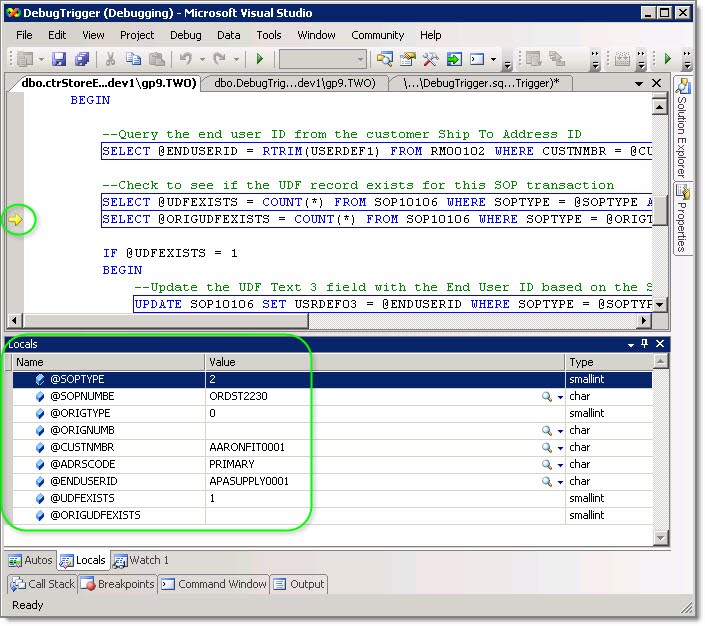
Task: Open the Toolbox hammer-and-wrench icon
Action: point(430,59)
